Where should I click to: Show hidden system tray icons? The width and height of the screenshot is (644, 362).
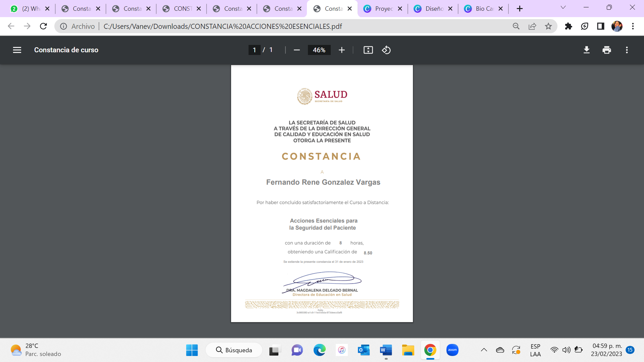point(484,350)
